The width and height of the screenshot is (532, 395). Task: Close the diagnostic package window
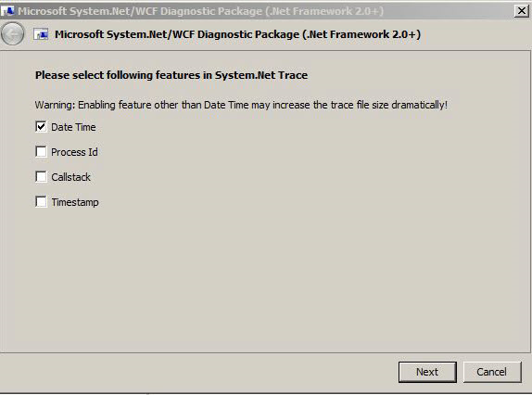click(522, 11)
